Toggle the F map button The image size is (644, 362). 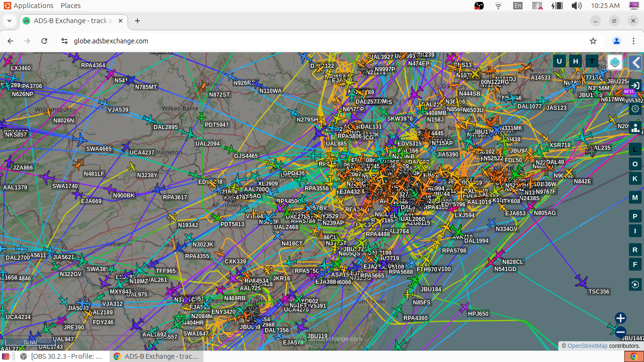click(635, 264)
